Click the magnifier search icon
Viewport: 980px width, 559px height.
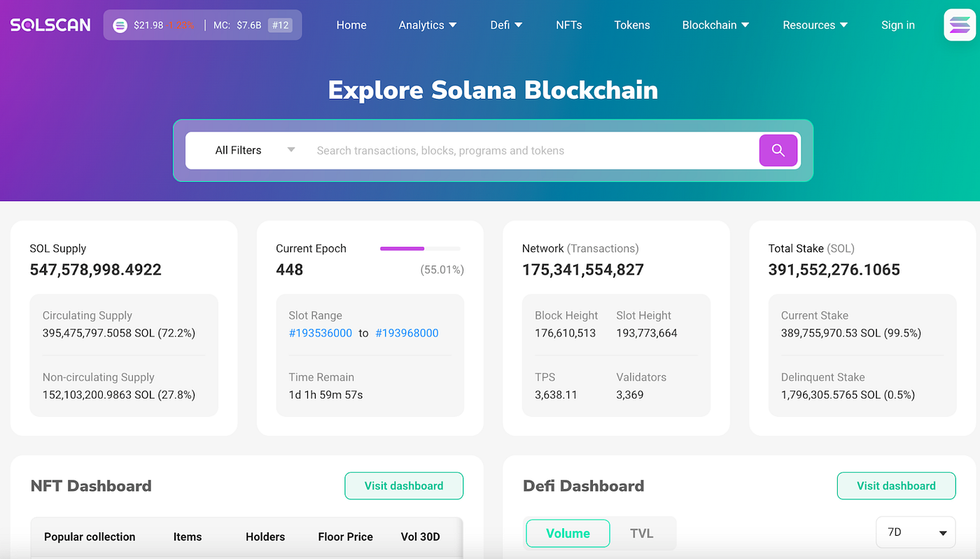tap(778, 150)
